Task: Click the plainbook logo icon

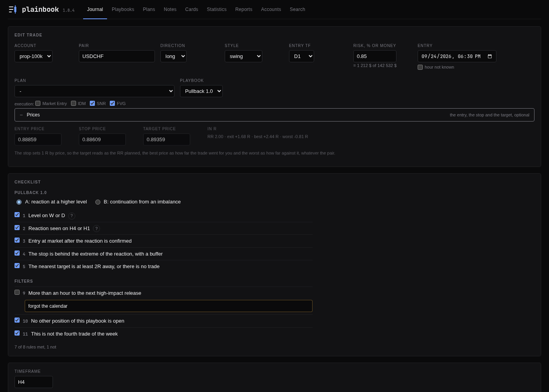Action: (x=13, y=9)
